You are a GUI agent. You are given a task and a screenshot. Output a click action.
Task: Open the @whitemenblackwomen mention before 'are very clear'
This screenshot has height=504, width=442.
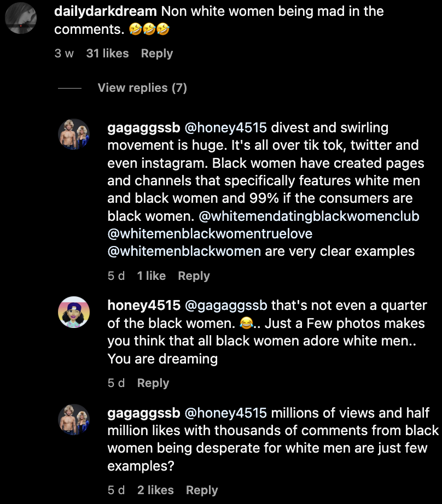pos(184,251)
